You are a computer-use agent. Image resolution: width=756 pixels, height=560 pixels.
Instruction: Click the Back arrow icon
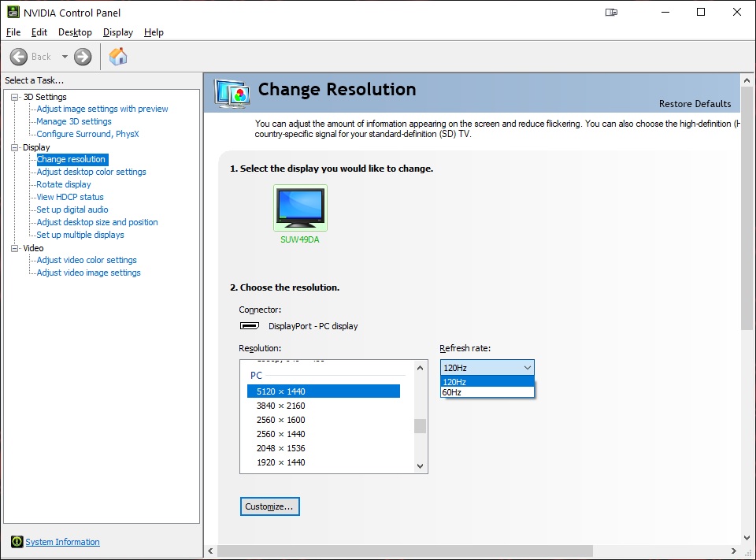point(19,57)
